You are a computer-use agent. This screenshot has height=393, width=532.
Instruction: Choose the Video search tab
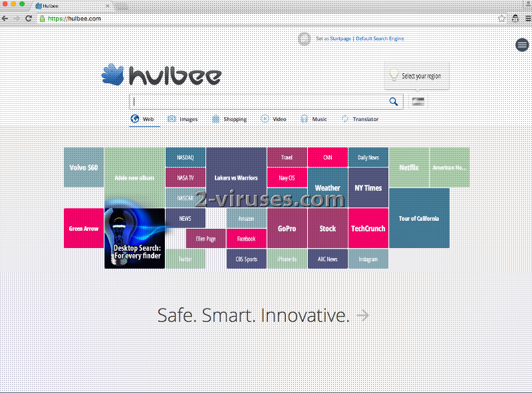coord(273,119)
